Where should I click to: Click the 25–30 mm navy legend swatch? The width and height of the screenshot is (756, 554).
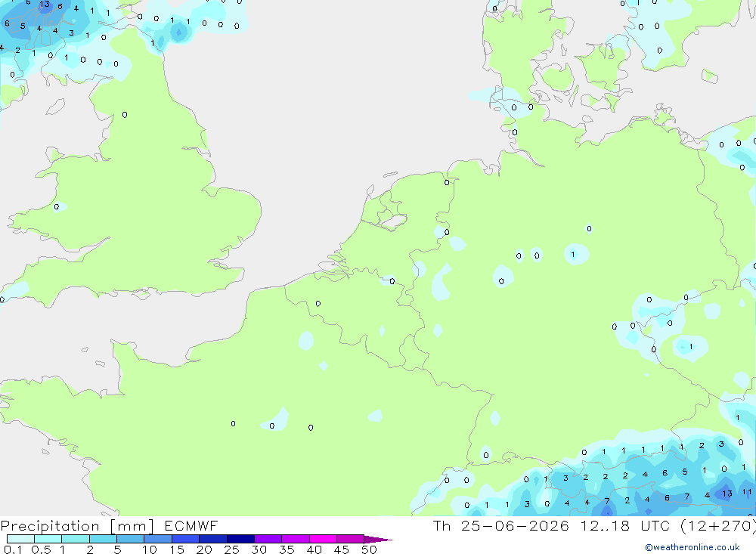pos(240,539)
